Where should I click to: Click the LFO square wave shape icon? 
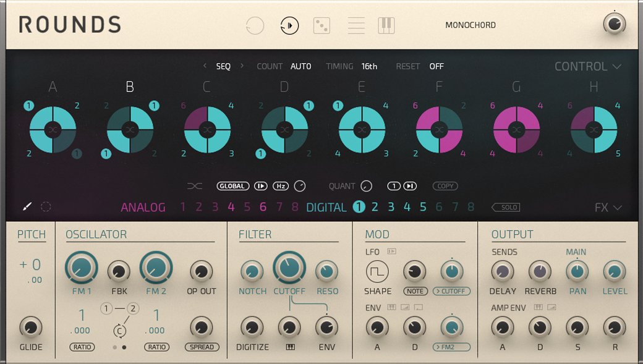pos(377,271)
